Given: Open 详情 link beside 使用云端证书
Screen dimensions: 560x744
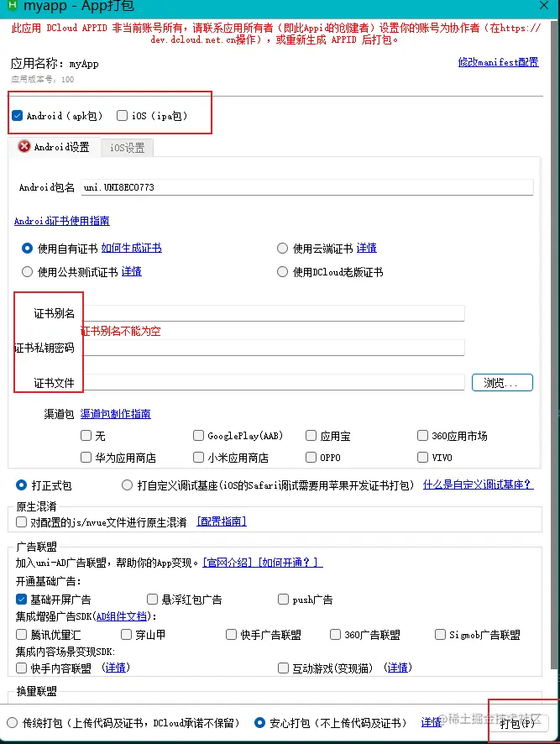Looking at the screenshot, I should pyautogui.click(x=366, y=249).
